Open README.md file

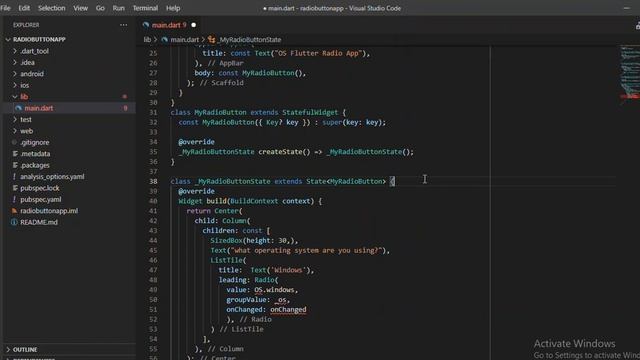(39, 222)
